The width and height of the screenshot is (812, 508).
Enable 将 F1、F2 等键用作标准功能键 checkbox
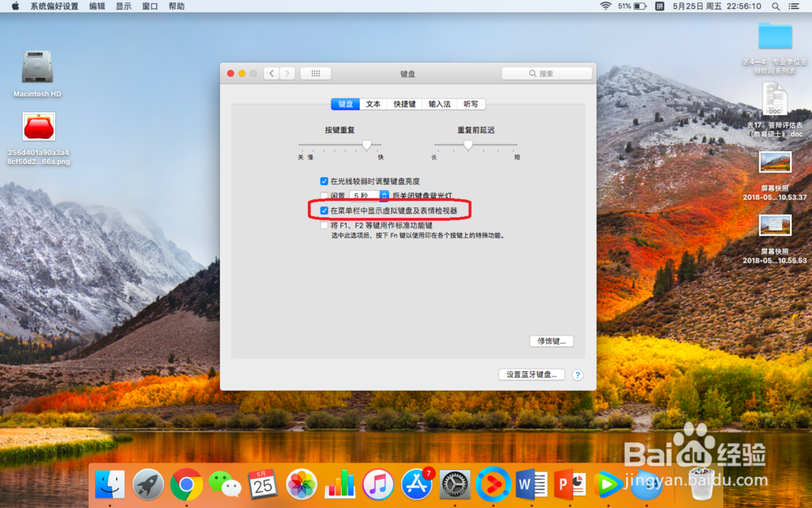[324, 225]
